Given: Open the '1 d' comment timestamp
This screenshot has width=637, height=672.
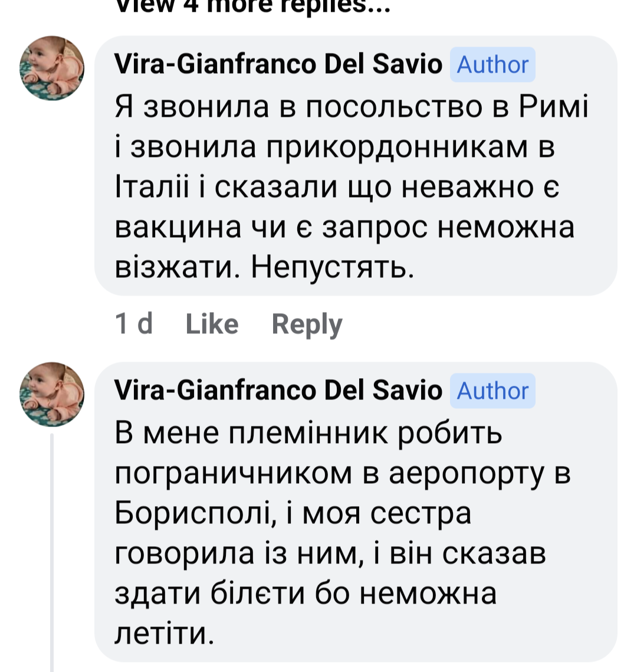Looking at the screenshot, I should (x=134, y=324).
